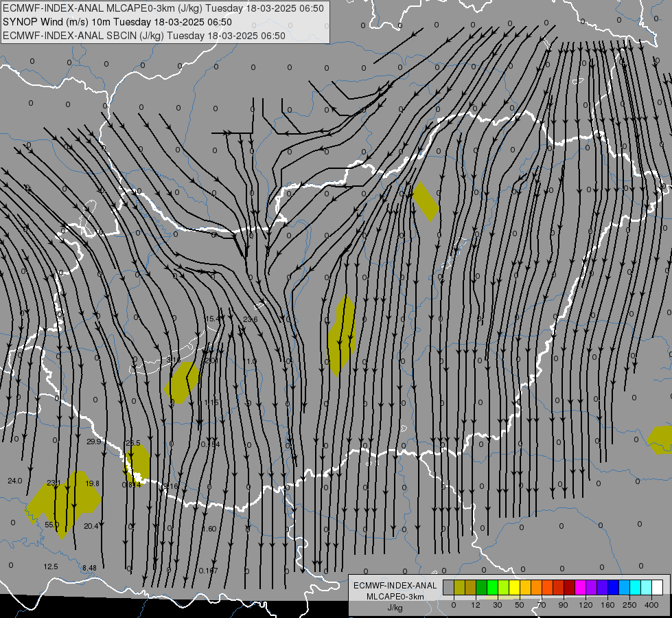
Task: Click legend scale label 400
Action: click(x=651, y=605)
